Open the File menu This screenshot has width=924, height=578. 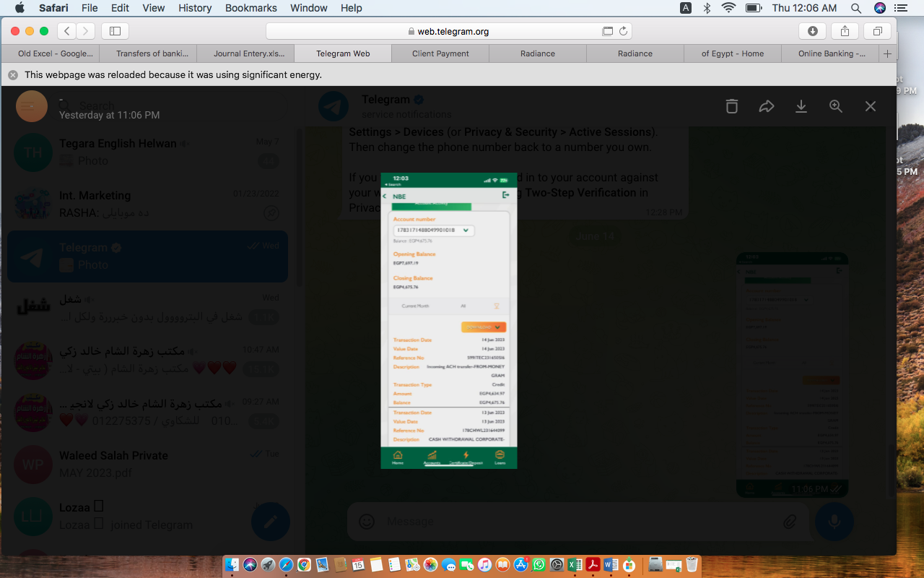[x=90, y=8]
